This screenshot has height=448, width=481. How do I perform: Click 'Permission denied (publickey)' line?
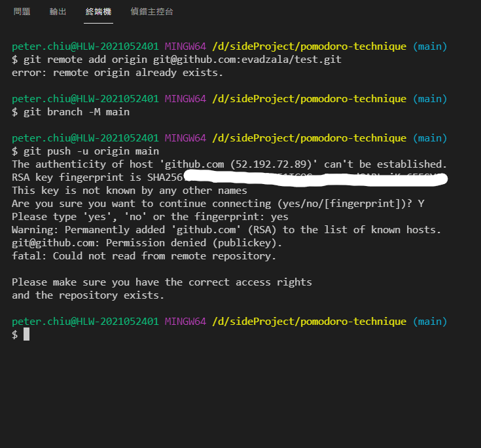click(147, 243)
